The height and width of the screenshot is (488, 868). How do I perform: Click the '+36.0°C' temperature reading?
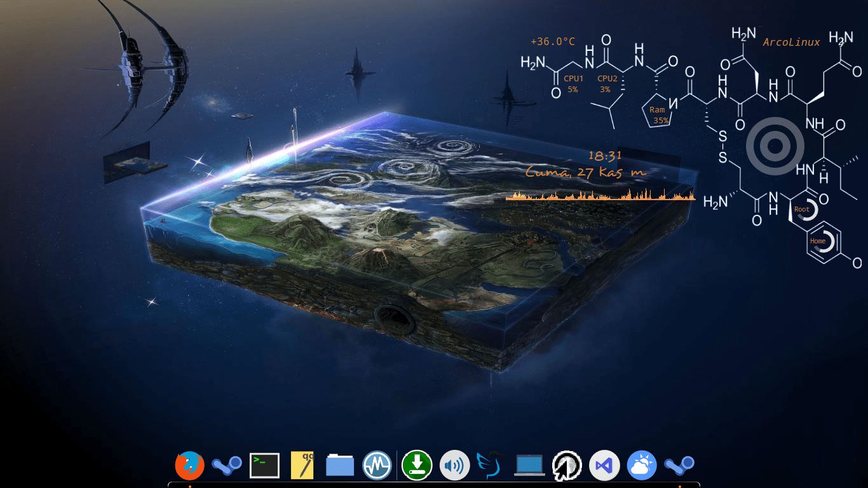click(553, 42)
